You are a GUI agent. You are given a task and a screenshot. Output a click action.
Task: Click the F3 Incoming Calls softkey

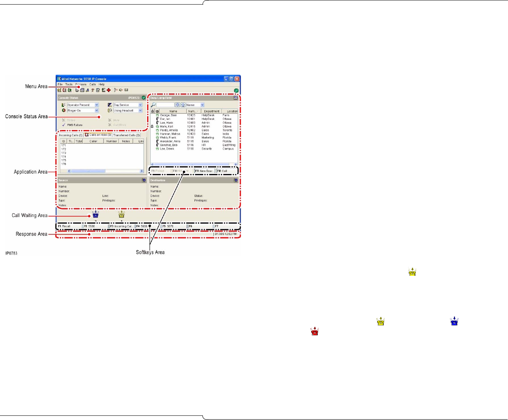click(x=122, y=226)
